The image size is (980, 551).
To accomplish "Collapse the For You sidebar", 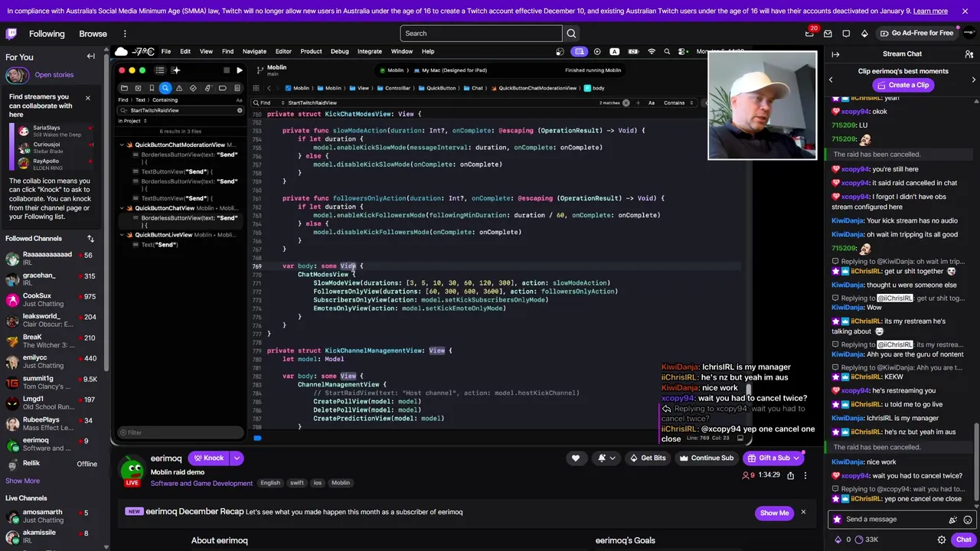I will pyautogui.click(x=90, y=57).
